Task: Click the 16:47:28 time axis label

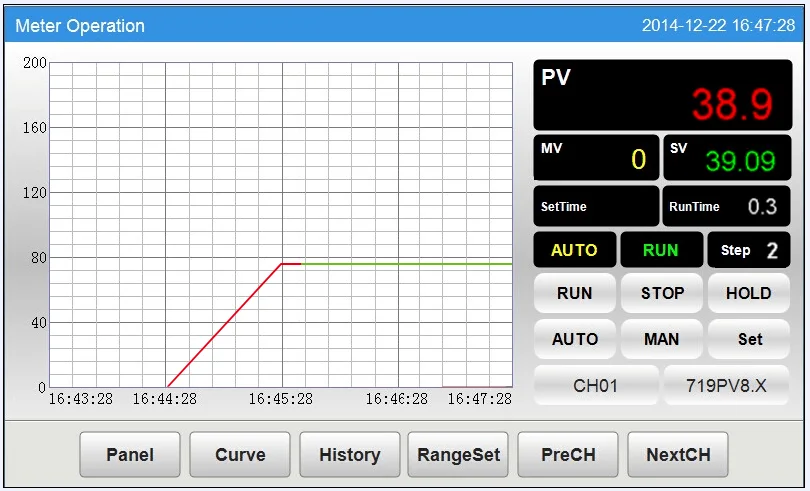Action: (x=479, y=399)
